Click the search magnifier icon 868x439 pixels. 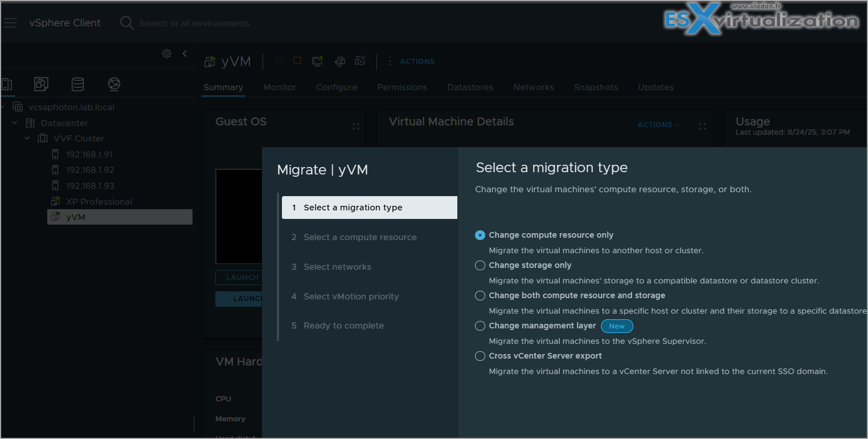tap(126, 23)
